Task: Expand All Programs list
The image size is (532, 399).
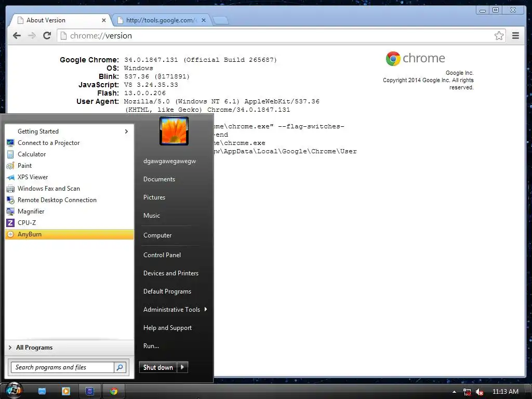Action: coord(70,348)
